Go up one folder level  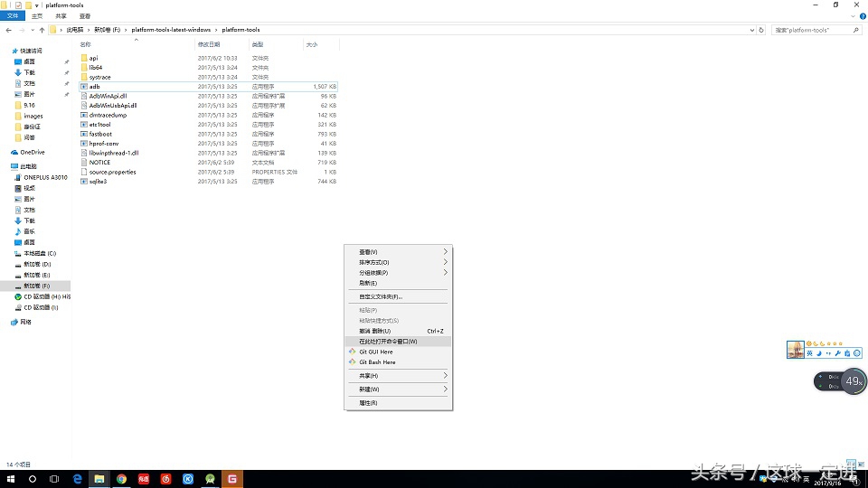click(42, 30)
